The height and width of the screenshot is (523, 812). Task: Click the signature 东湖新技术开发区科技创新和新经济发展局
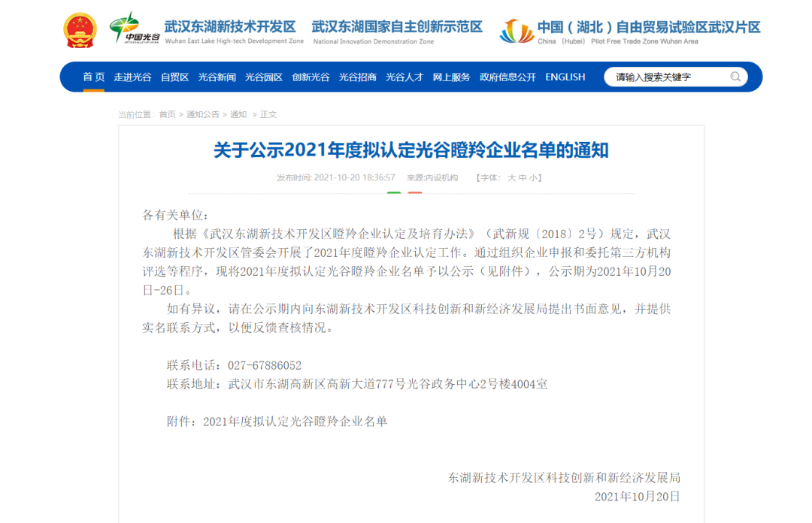564,478
